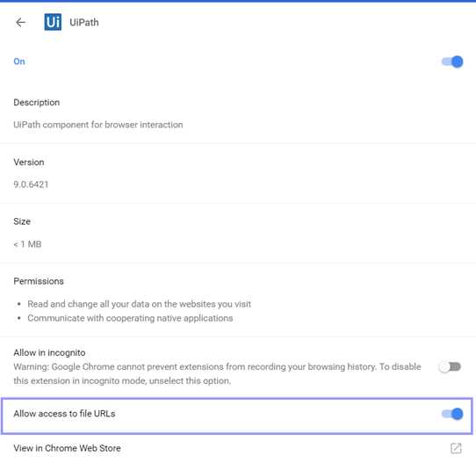Viewport: 476px width, 463px height.
Task: Click the Description heading
Action: [36, 102]
